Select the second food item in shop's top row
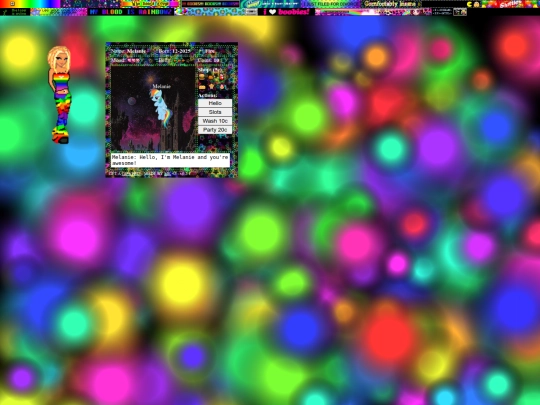This screenshot has height=405, width=540. pyautogui.click(x=210, y=77)
